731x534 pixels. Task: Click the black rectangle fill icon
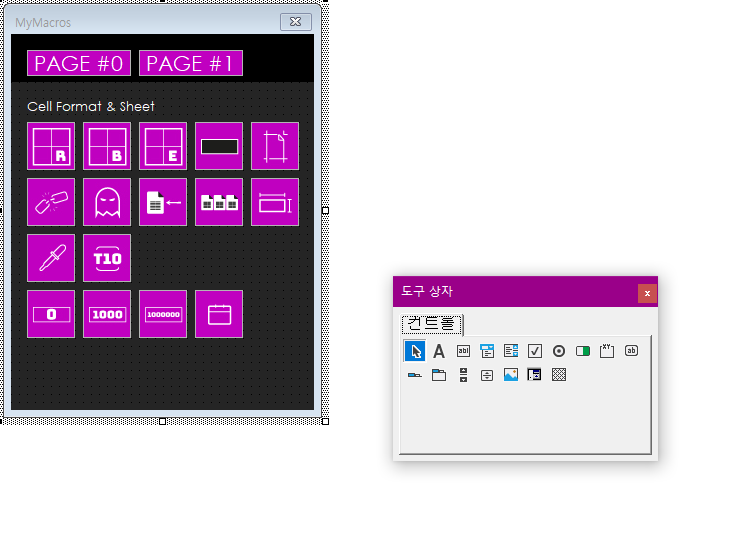pos(219,146)
